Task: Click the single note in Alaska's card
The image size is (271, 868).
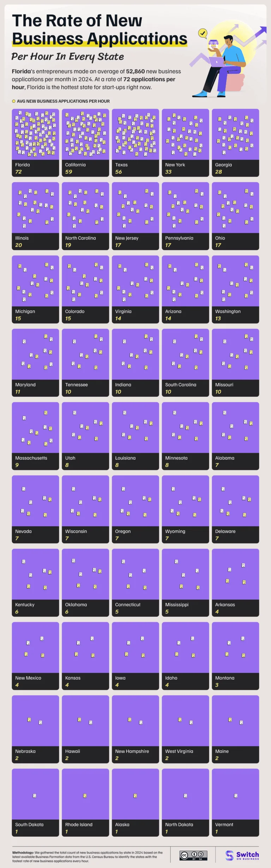Action: pos(135,796)
